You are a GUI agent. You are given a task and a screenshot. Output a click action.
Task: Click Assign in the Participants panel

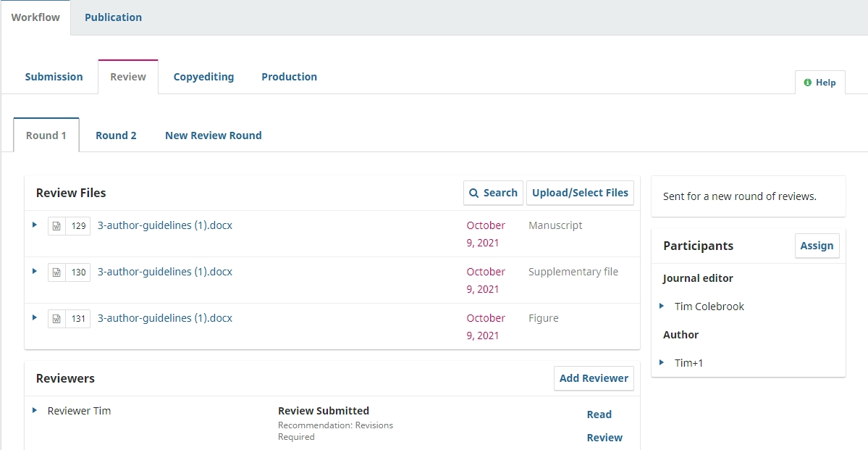pyautogui.click(x=817, y=246)
